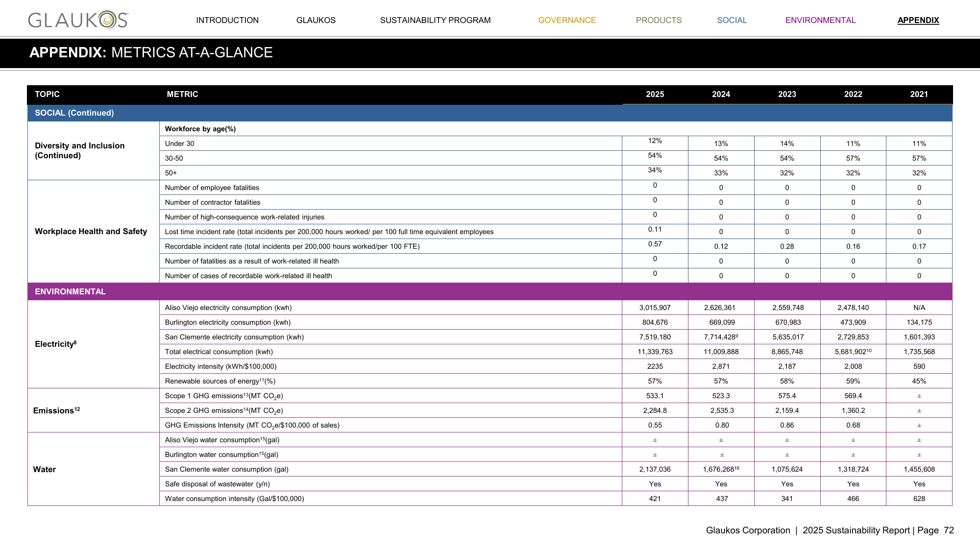Open Sustainability Program section
980x551 pixels.
point(435,20)
